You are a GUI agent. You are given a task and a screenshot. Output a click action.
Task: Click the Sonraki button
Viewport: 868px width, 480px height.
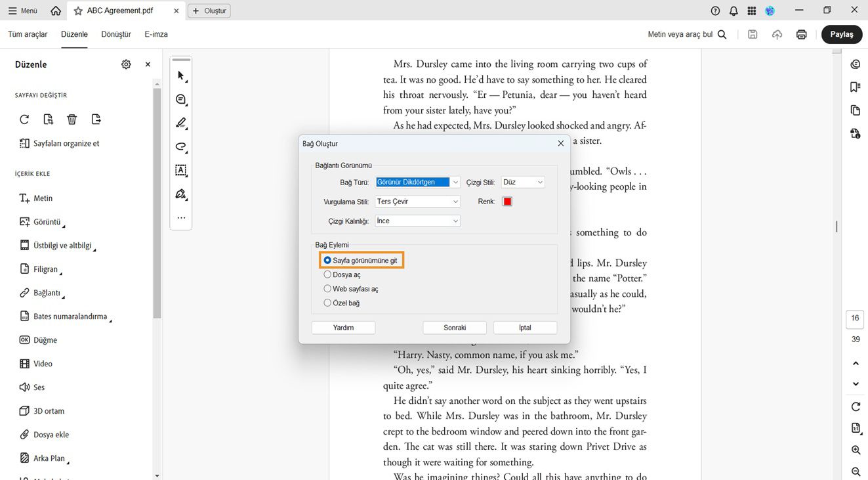tap(455, 328)
